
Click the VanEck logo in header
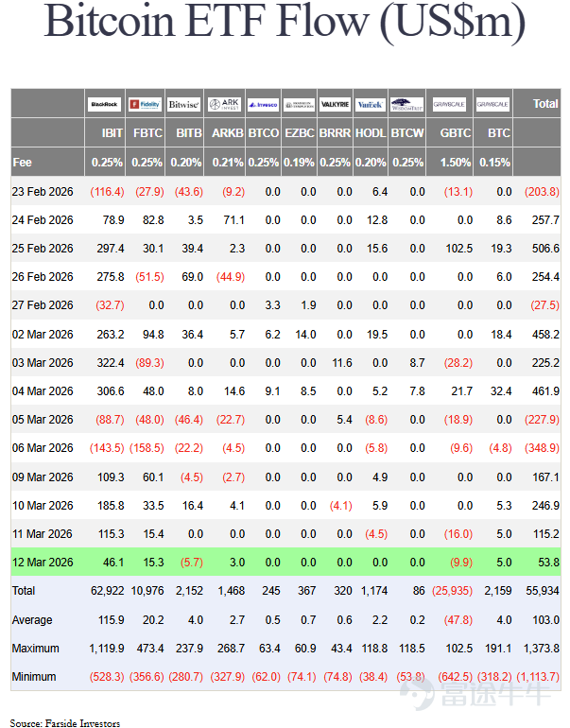(371, 104)
